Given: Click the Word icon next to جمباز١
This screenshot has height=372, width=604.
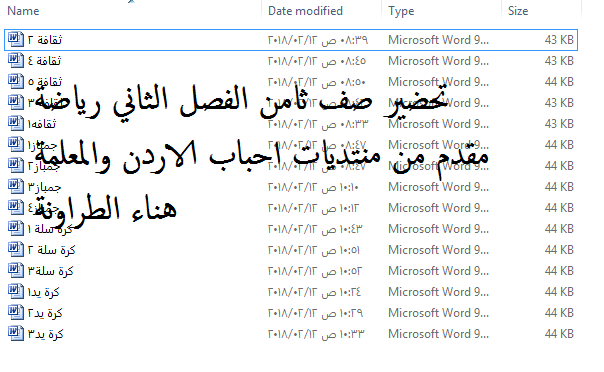Looking at the screenshot, I should click(x=16, y=145).
